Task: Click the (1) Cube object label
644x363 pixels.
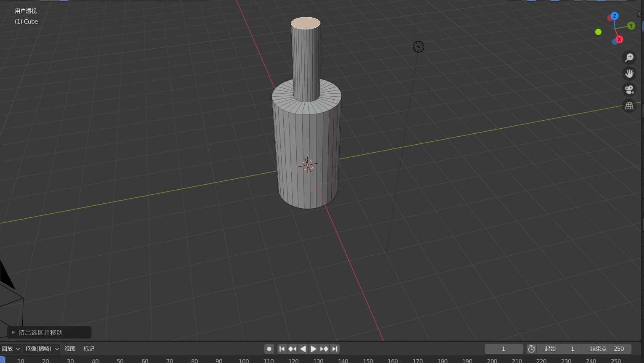Action: click(26, 21)
